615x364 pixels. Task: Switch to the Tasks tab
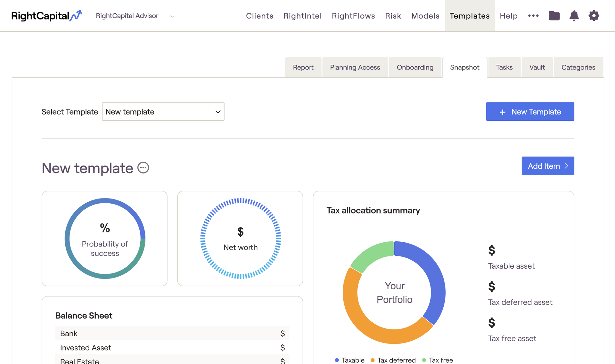504,67
